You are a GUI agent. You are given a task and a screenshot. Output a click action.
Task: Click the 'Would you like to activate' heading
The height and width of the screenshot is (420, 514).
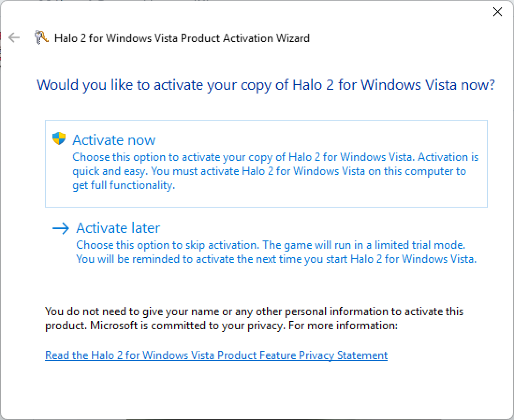click(265, 85)
